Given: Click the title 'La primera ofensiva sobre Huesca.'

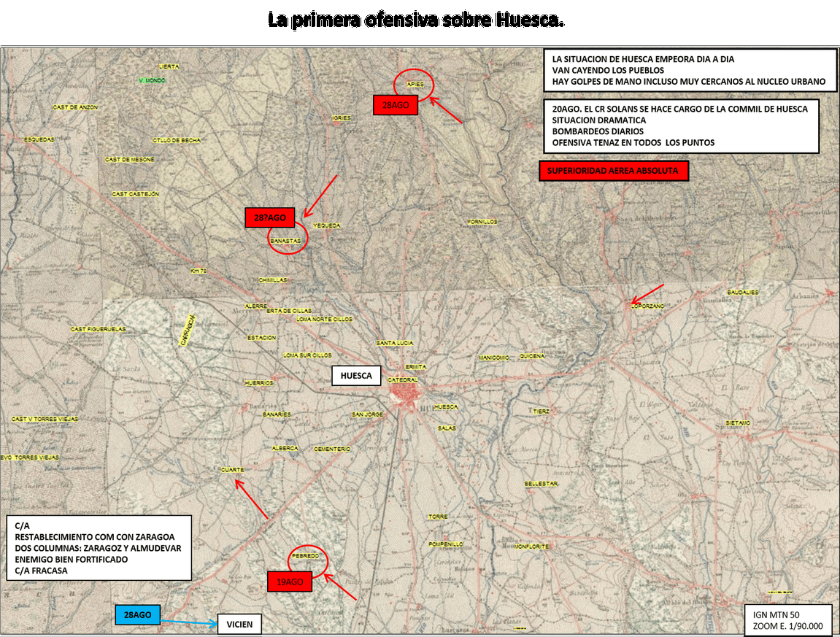Looking at the screenshot, I should 416,20.
